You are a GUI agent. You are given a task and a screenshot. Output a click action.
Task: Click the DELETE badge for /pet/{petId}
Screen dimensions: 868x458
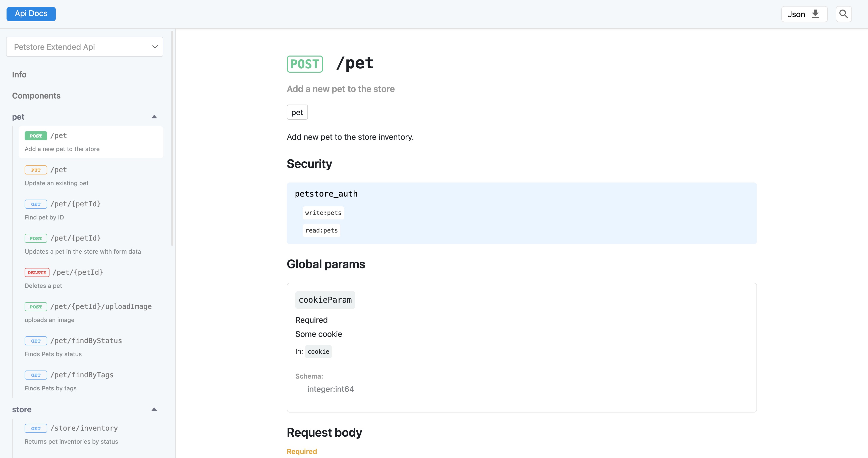(x=37, y=272)
